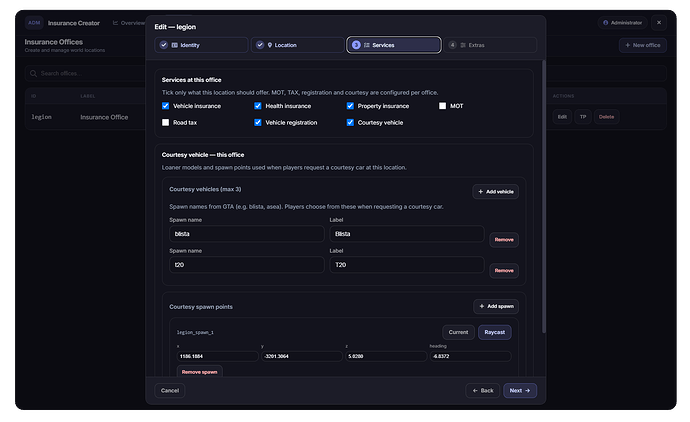Image resolution: width=690 pixels, height=422 pixels.
Task: Click the Extras step sliders icon
Action: [463, 45]
